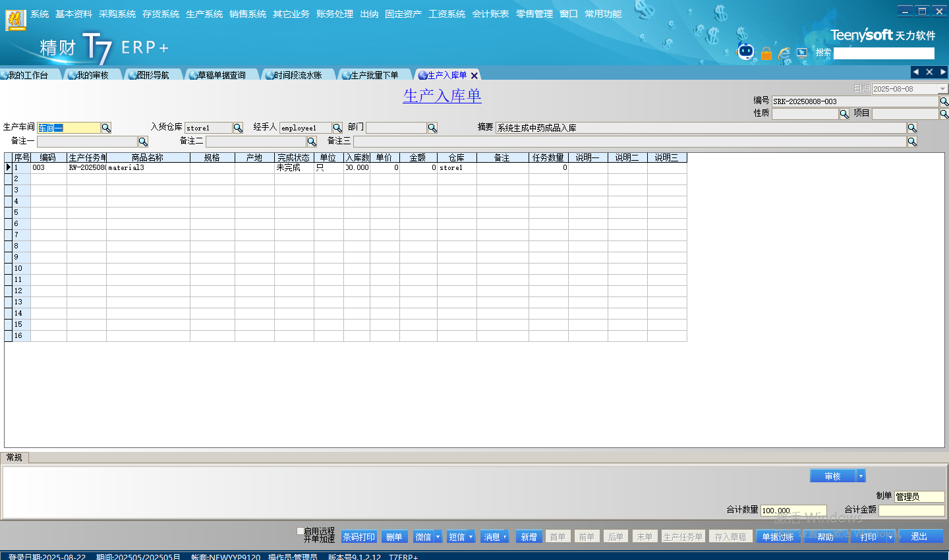This screenshot has width=949, height=560.
Task: Click the robot assistant icon
Action: (x=745, y=52)
